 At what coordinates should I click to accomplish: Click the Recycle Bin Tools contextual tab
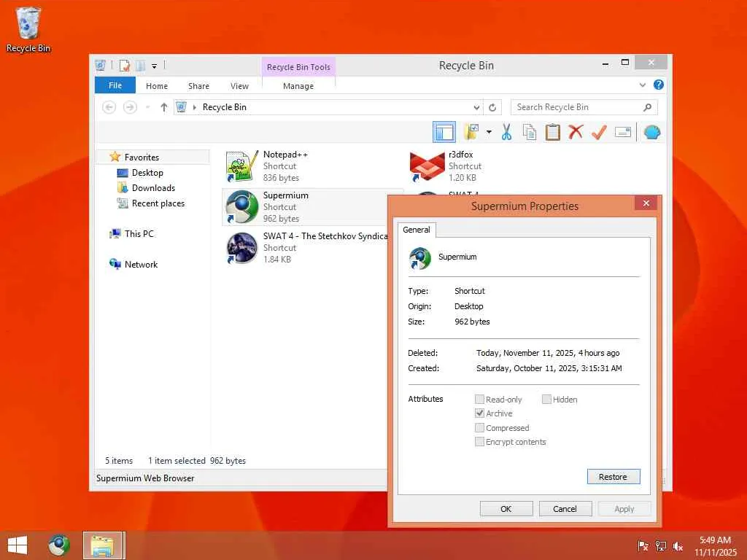point(298,67)
